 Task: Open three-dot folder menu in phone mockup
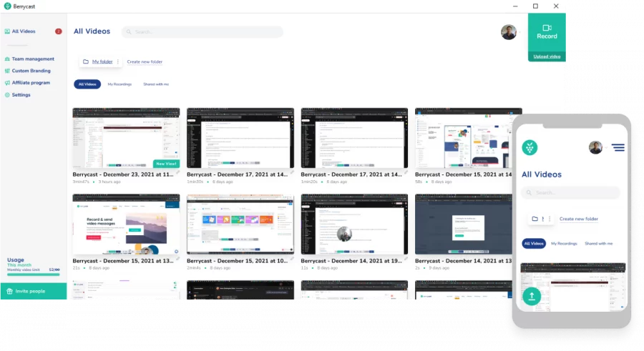pos(550,219)
